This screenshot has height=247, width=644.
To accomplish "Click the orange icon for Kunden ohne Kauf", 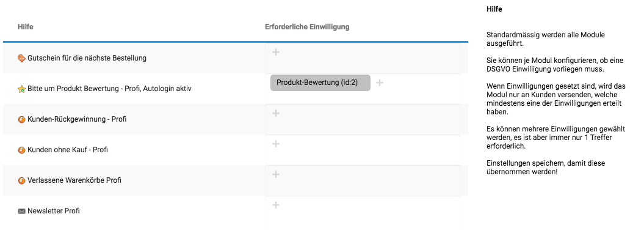I will [x=22, y=150].
